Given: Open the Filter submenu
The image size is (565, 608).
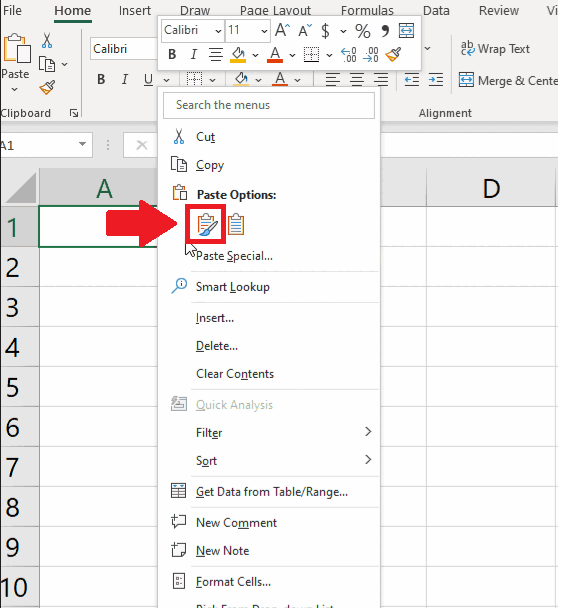Looking at the screenshot, I should [x=270, y=432].
